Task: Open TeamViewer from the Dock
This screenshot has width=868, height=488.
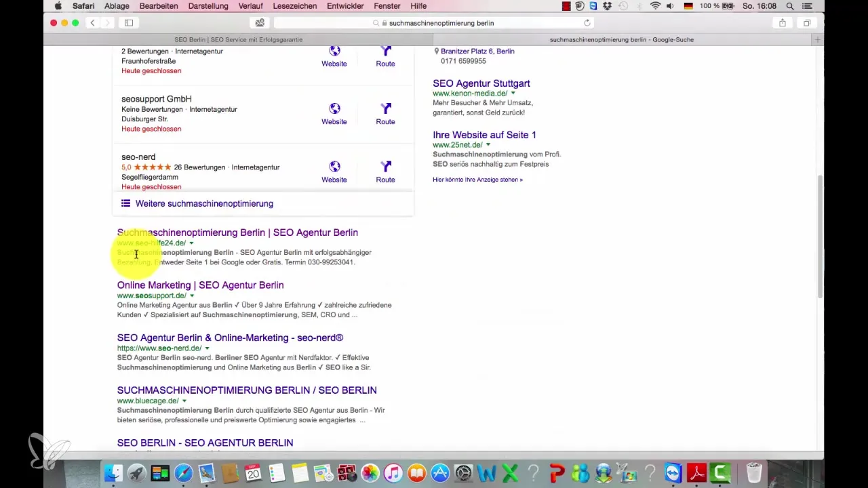Action: coord(673,472)
